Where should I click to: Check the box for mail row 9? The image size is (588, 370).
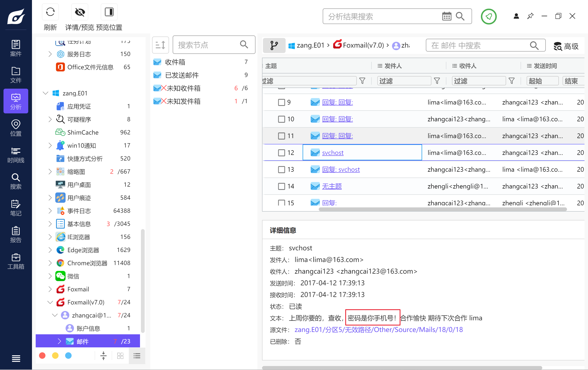tap(282, 102)
